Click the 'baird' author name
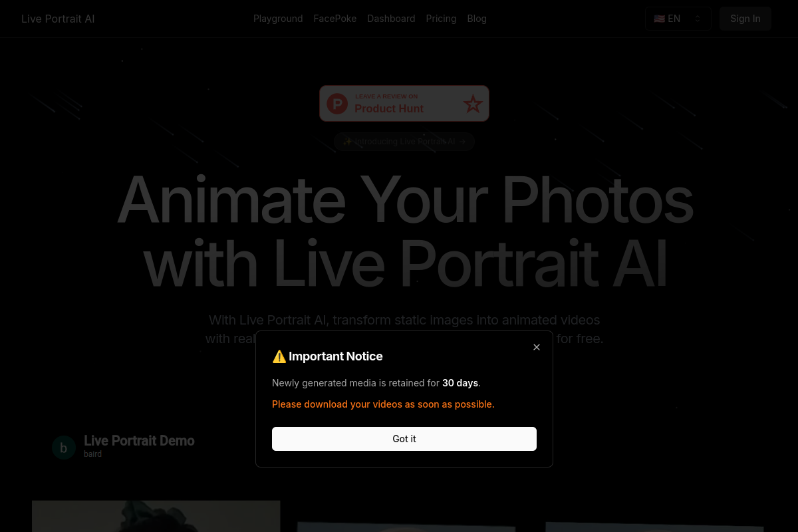This screenshot has height=532, width=798. (92, 454)
